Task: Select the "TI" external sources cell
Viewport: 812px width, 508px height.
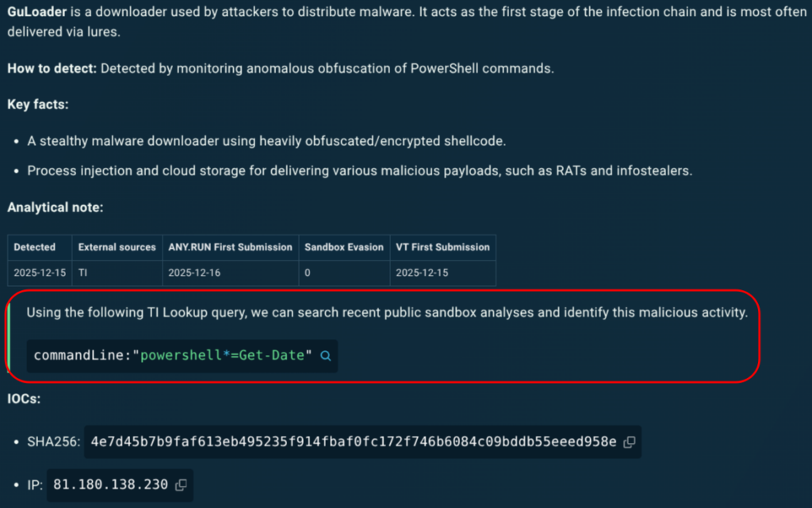Action: 83,273
